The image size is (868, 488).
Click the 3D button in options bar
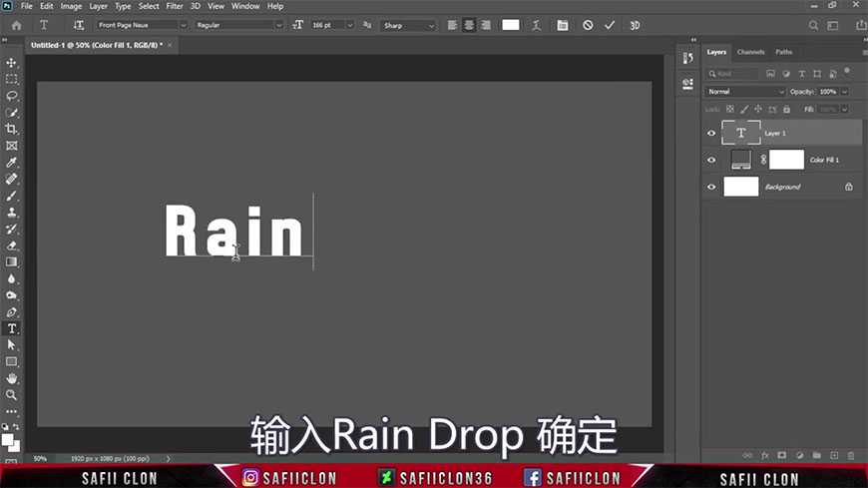pos(635,25)
